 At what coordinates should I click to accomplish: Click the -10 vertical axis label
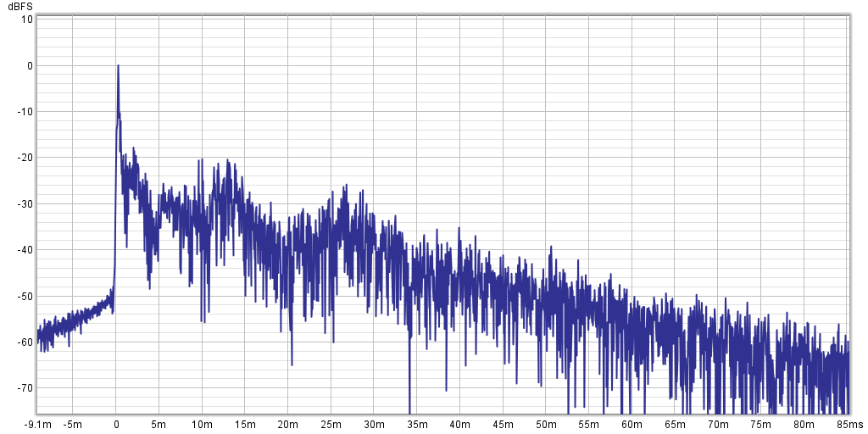26,112
